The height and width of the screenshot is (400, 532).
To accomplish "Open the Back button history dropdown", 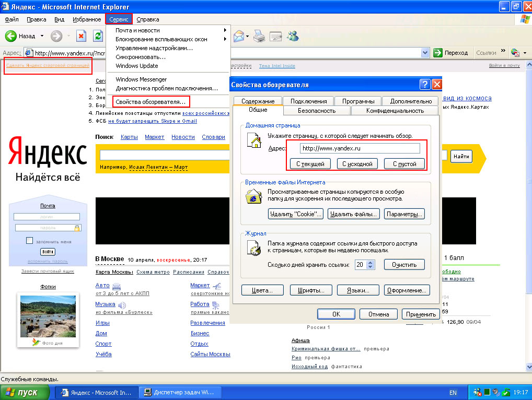I will pos(42,36).
